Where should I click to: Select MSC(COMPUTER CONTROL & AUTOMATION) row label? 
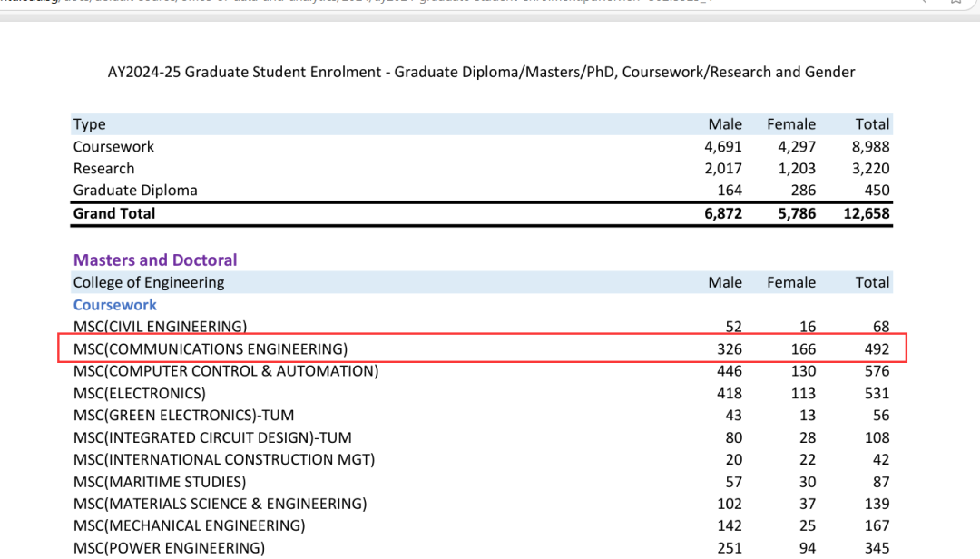tap(226, 371)
